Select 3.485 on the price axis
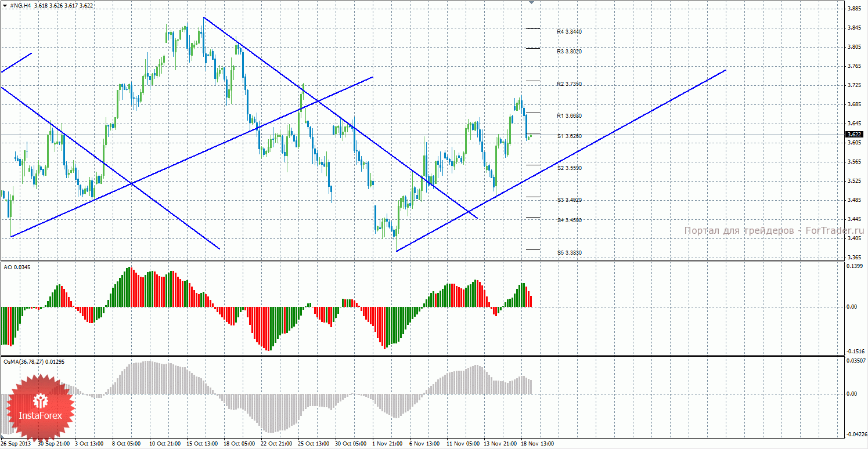868x449 pixels. (x=855, y=200)
